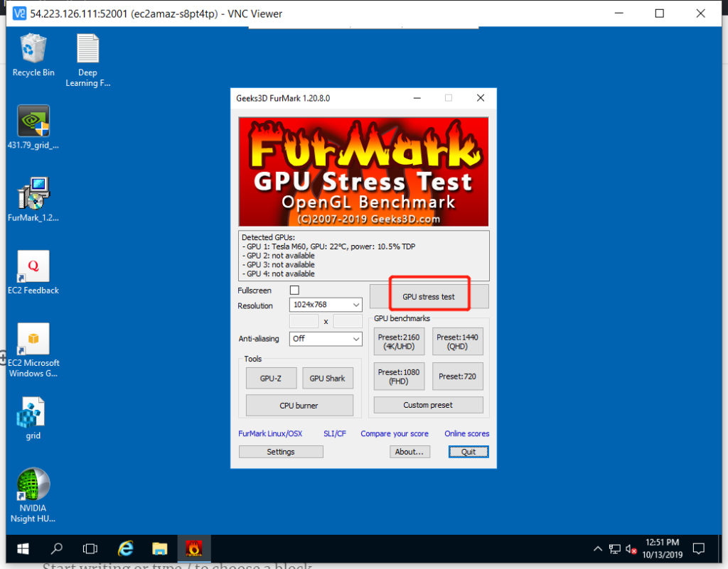Open the Deep Learning file icon
Screen dimensions: 728x569
click(87, 50)
